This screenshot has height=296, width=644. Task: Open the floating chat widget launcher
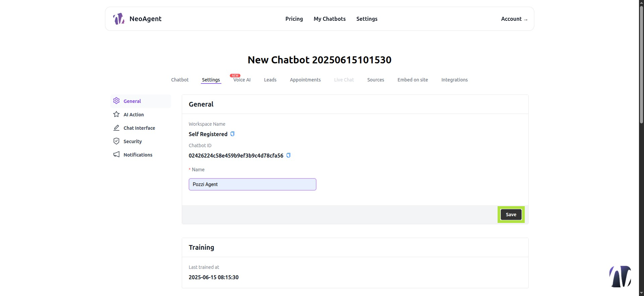(x=620, y=277)
